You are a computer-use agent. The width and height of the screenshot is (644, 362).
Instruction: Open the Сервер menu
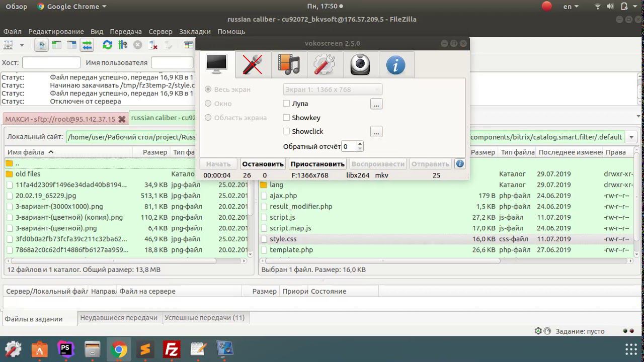(160, 32)
